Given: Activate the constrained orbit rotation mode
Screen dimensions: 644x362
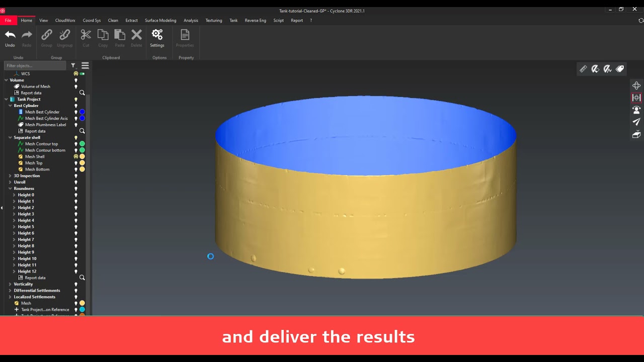Looking at the screenshot, I should pyautogui.click(x=636, y=98).
